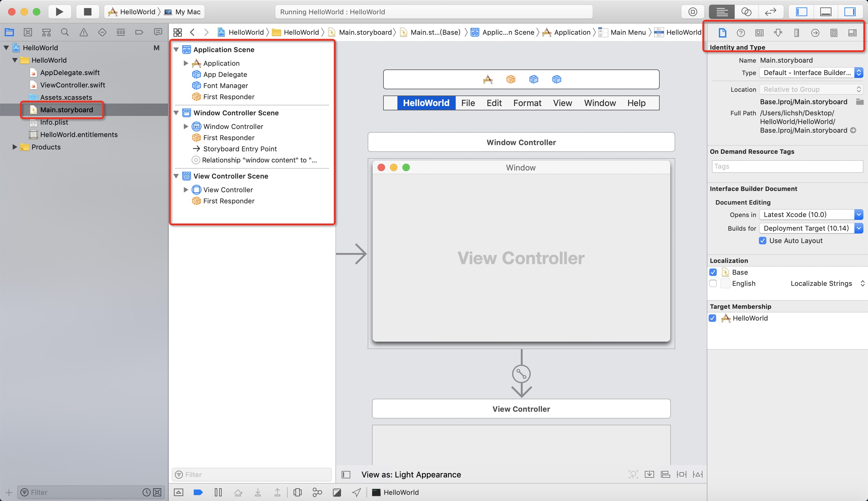Image resolution: width=868 pixels, height=501 pixels.
Task: Select AppDelegate.swift in project navigator
Action: pyautogui.click(x=70, y=73)
